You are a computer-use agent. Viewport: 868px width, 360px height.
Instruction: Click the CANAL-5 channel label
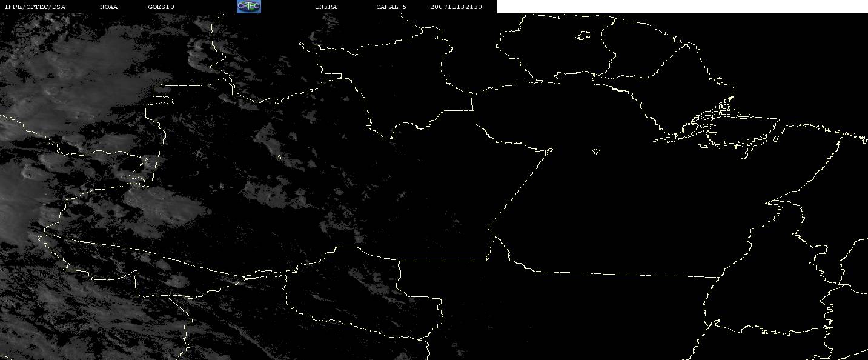click(x=391, y=7)
